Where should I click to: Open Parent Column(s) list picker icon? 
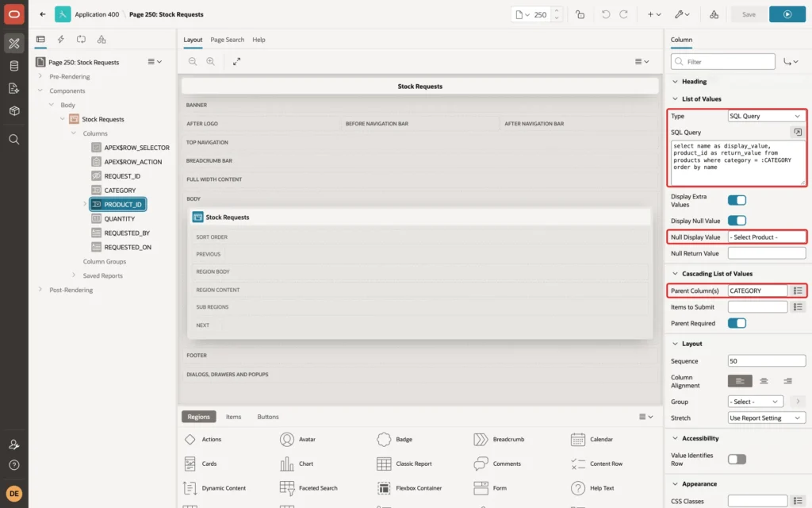point(798,291)
